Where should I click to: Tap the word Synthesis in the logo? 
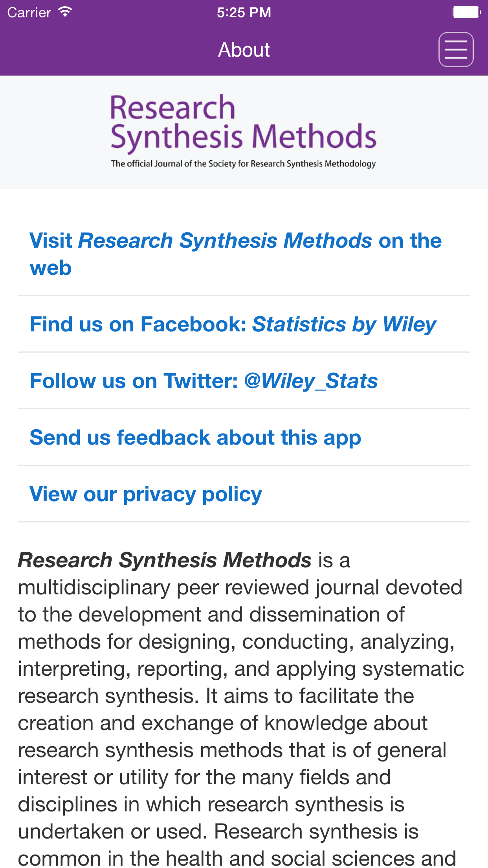click(x=176, y=138)
